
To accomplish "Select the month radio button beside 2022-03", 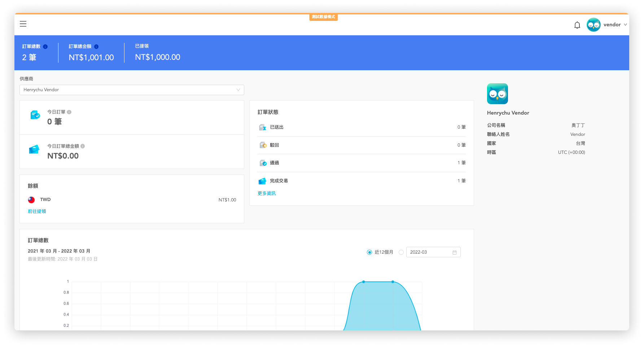I will (x=401, y=252).
